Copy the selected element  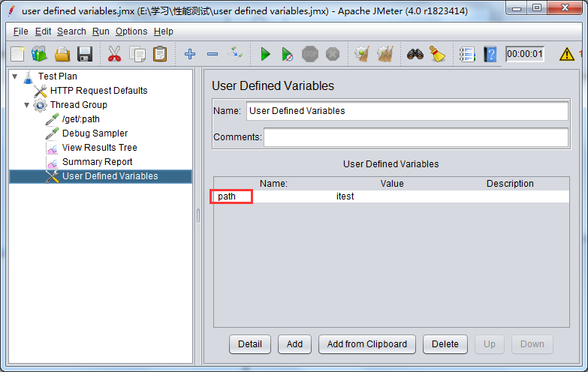point(137,54)
